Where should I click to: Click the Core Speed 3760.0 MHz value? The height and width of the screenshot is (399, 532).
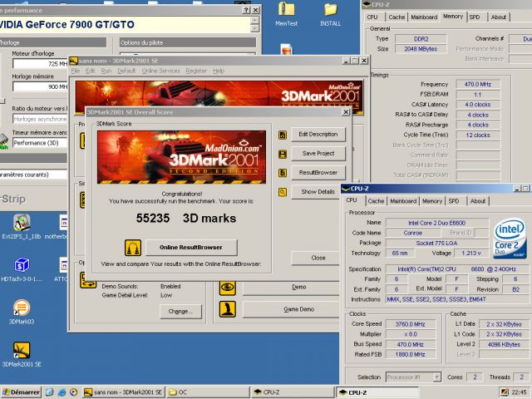(x=410, y=324)
